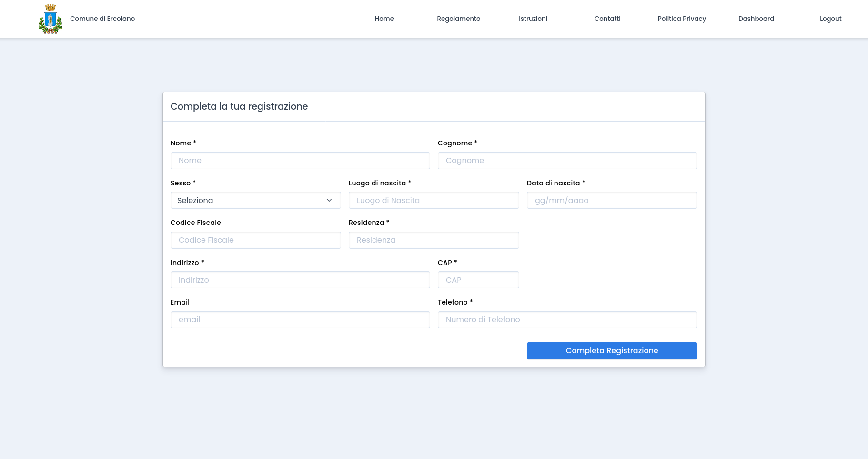Click the Cognome text box
The width and height of the screenshot is (868, 459).
[x=567, y=161]
